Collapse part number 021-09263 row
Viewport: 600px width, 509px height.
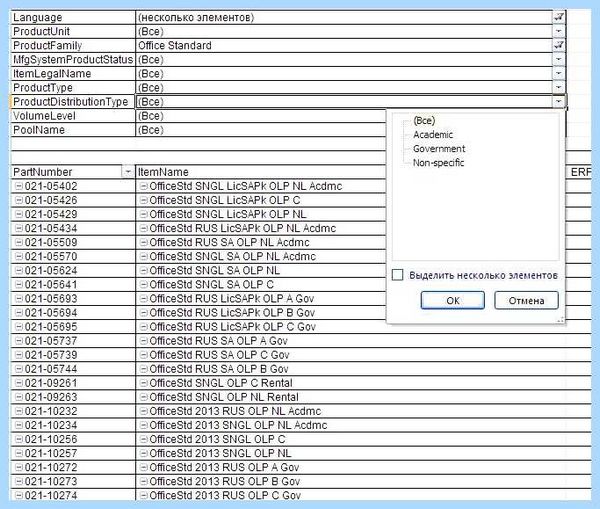coord(19,397)
